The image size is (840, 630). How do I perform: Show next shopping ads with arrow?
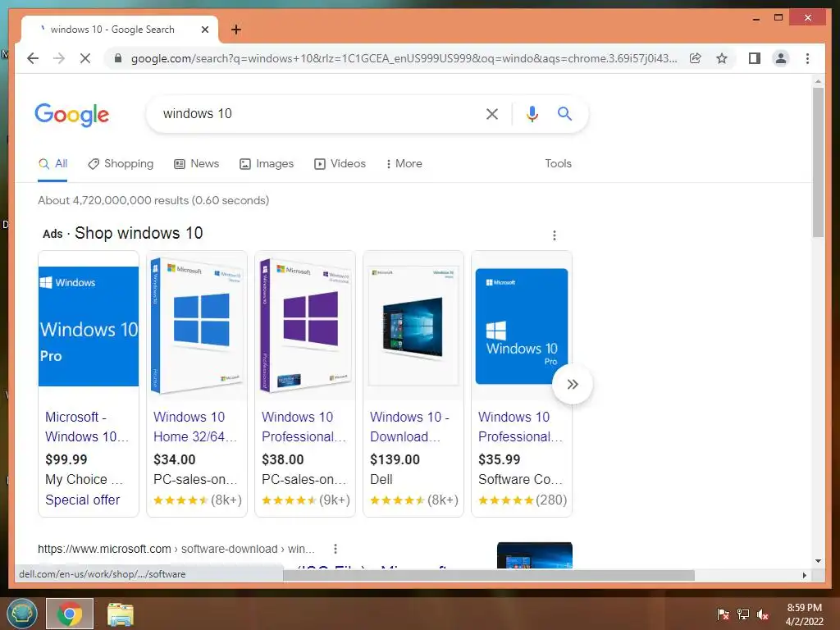pyautogui.click(x=572, y=384)
